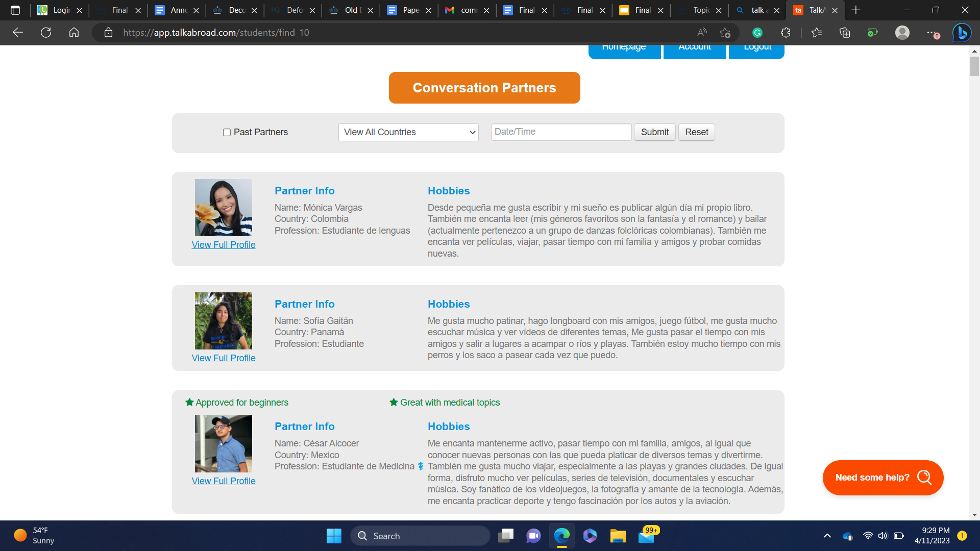Add this page to favorites icon
The height and width of the screenshot is (551, 980).
725,33
